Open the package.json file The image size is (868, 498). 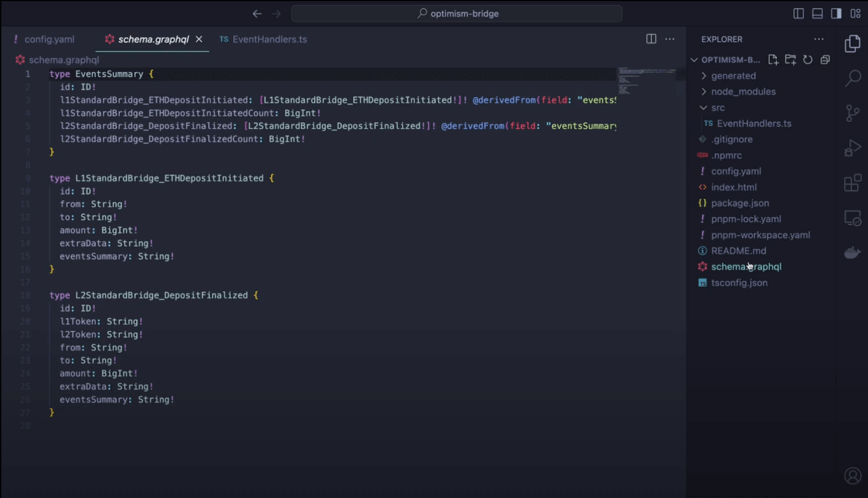click(740, 203)
